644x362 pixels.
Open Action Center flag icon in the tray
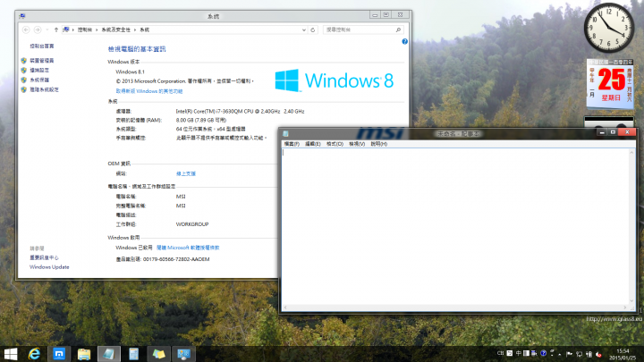click(569, 354)
